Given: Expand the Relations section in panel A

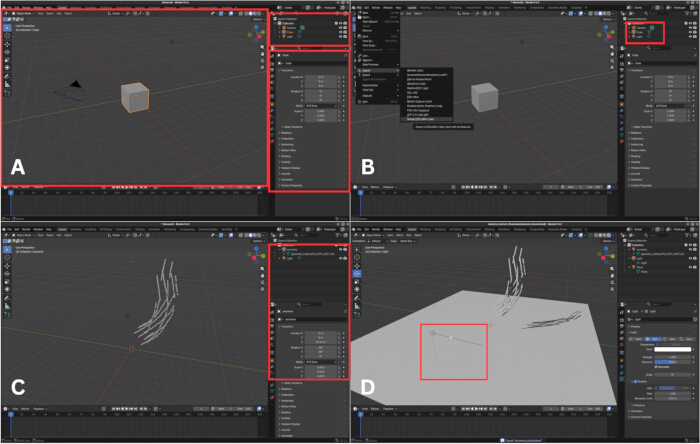Looking at the screenshot, I should (287, 133).
